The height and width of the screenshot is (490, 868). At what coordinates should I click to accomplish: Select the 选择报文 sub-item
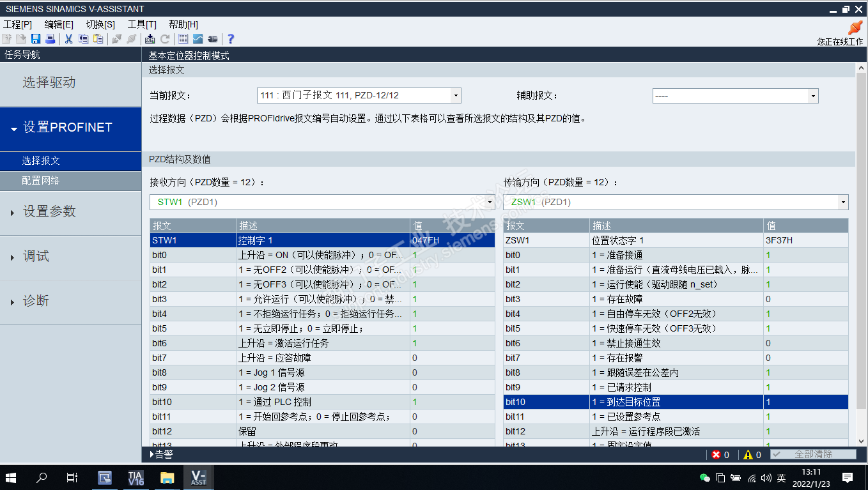click(70, 161)
